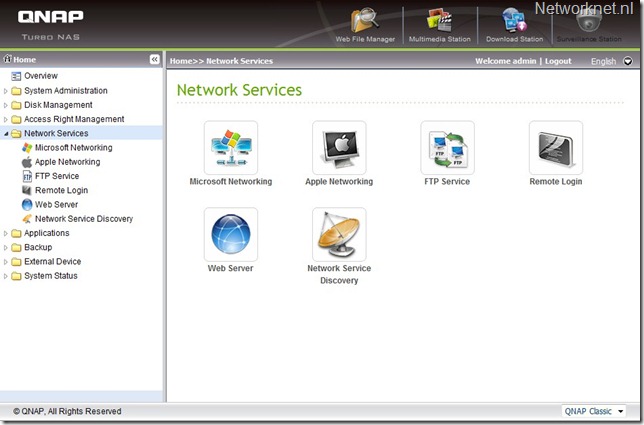This screenshot has width=644, height=425.
Task: Click the Network Service Discovery label in main panel
Action: point(339,274)
